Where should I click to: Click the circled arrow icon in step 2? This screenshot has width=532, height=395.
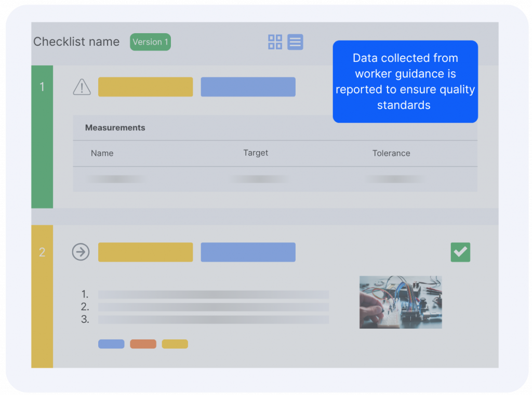81,252
